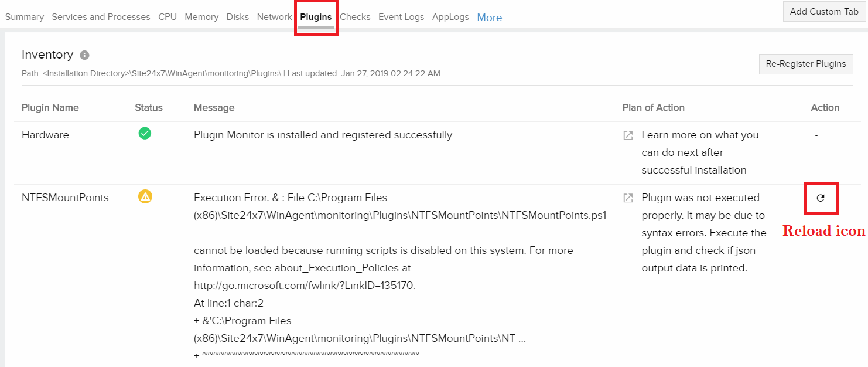Click the info icon beside Inventory heading

coord(84,55)
